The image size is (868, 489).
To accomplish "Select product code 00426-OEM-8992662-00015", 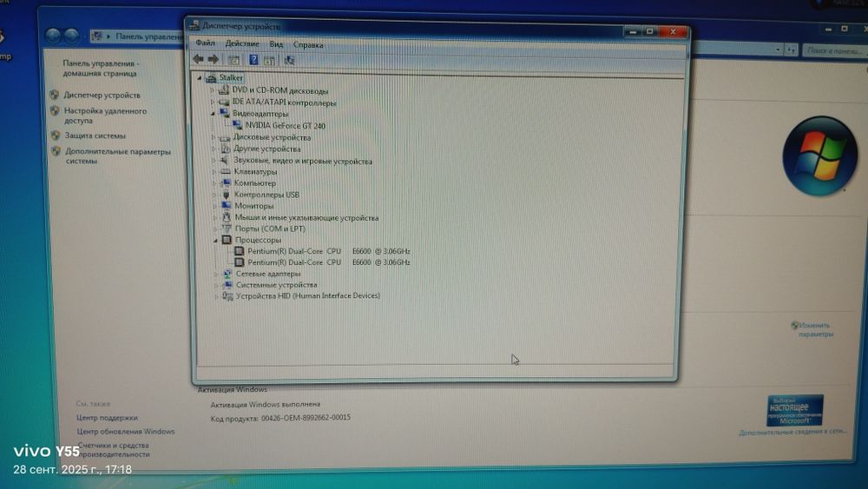I will click(x=306, y=418).
